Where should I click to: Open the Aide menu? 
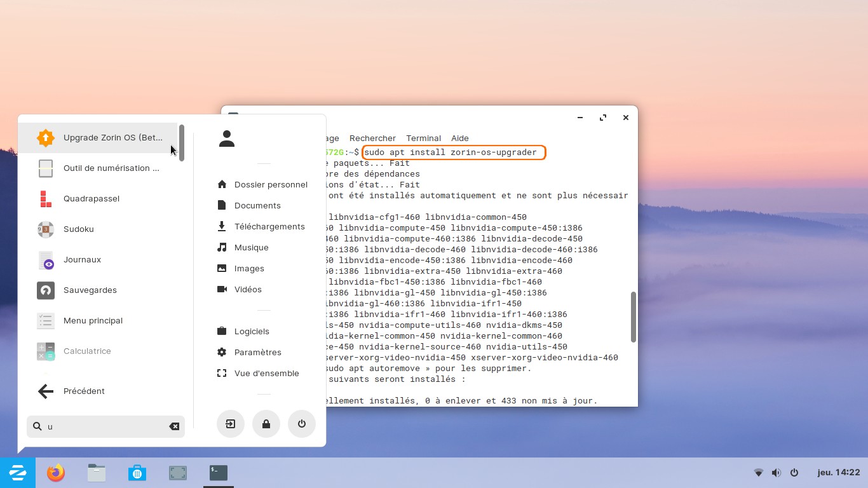459,138
